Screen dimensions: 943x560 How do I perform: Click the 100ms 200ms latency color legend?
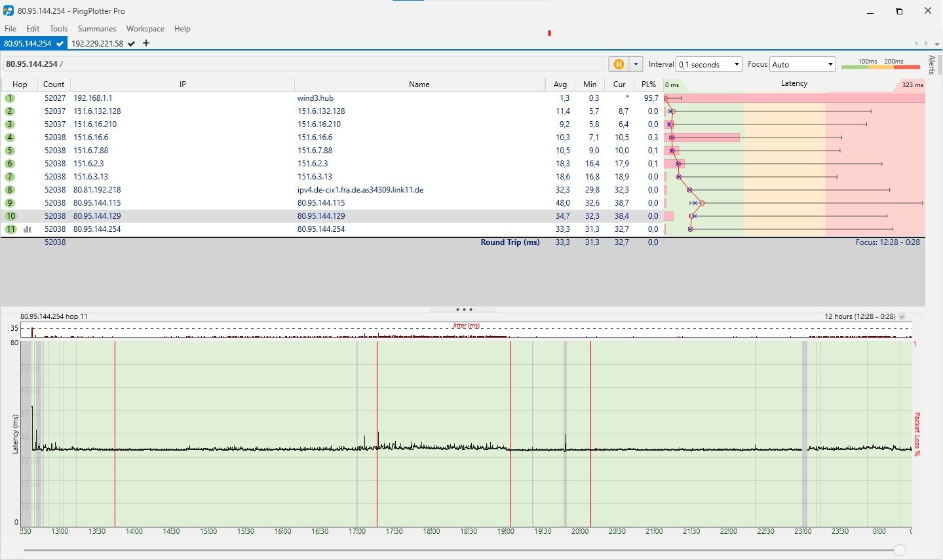[880, 64]
